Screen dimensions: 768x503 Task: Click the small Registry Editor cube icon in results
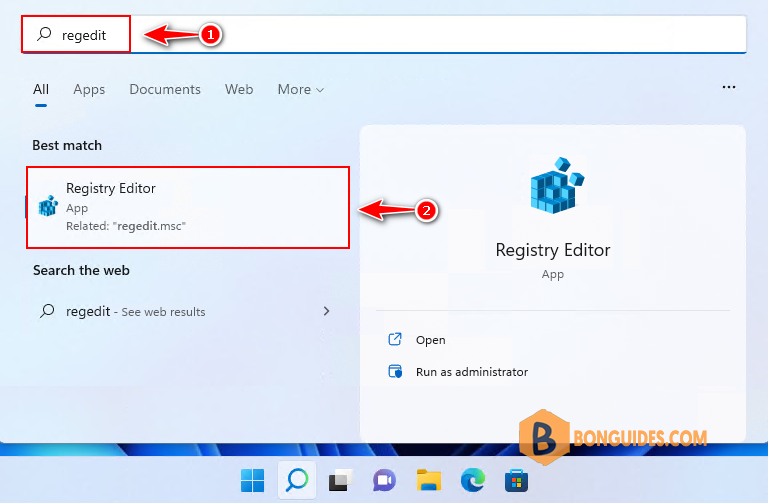pyautogui.click(x=48, y=206)
